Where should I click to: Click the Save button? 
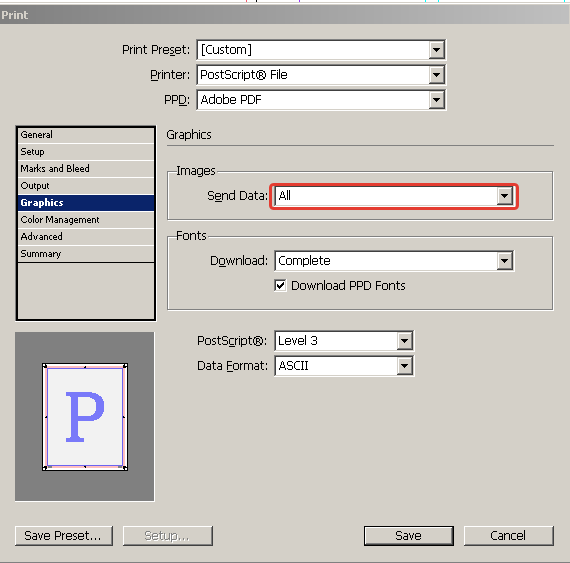pyautogui.click(x=409, y=536)
